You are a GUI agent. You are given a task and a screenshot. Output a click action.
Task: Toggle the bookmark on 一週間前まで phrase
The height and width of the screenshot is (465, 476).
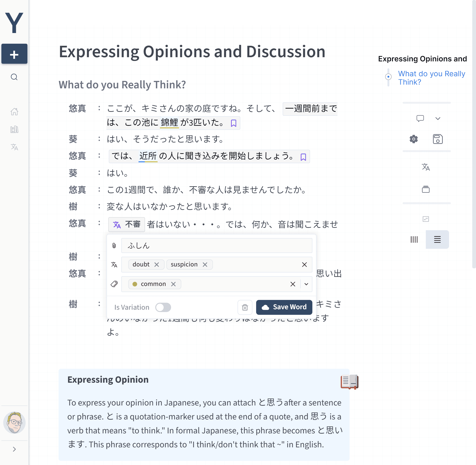tap(234, 123)
